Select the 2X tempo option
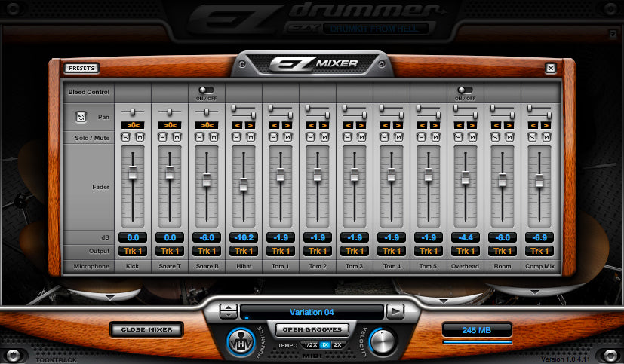The image size is (624, 364). [337, 344]
